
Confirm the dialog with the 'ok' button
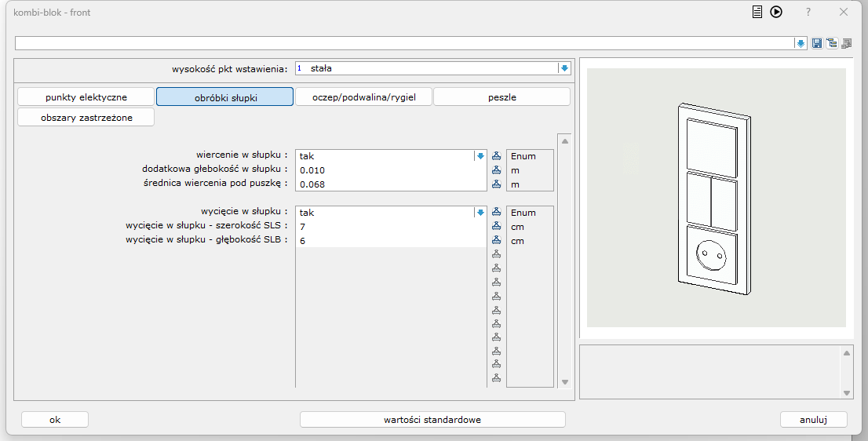pos(55,420)
